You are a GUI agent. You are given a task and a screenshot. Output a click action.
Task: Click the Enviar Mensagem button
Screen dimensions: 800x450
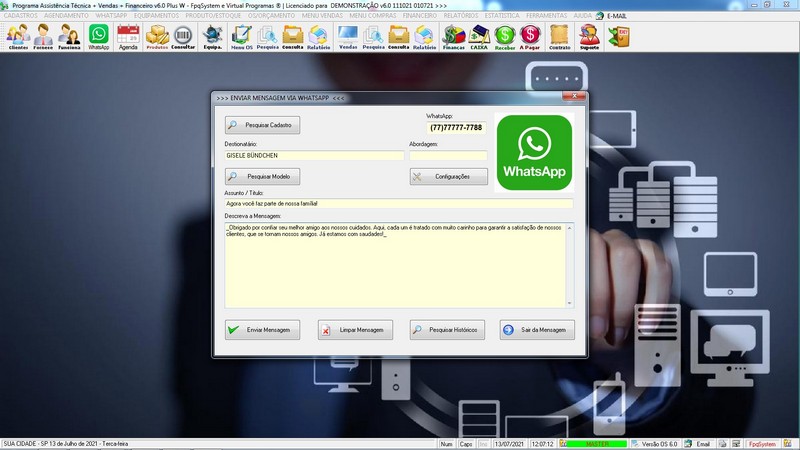pos(262,330)
